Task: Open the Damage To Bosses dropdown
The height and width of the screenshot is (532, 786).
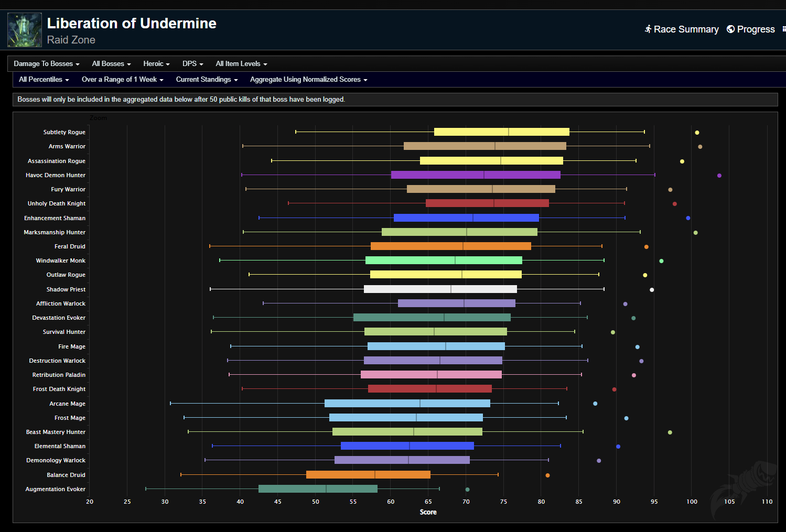Action: point(46,64)
